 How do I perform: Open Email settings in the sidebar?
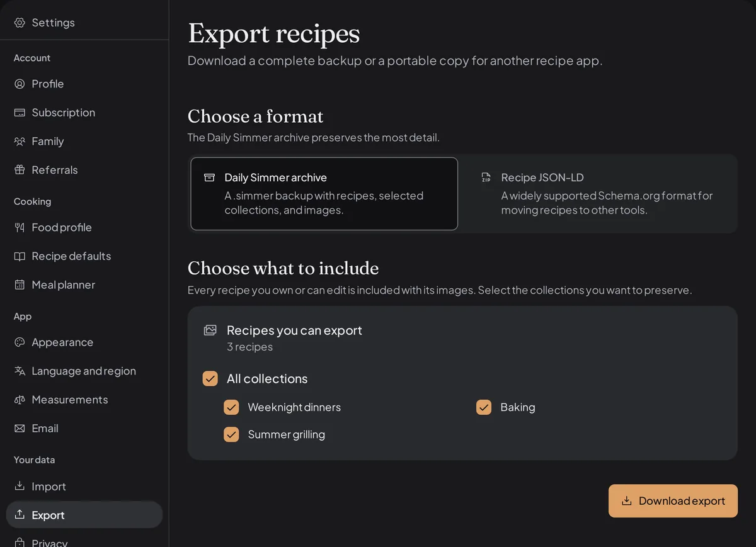[84, 428]
